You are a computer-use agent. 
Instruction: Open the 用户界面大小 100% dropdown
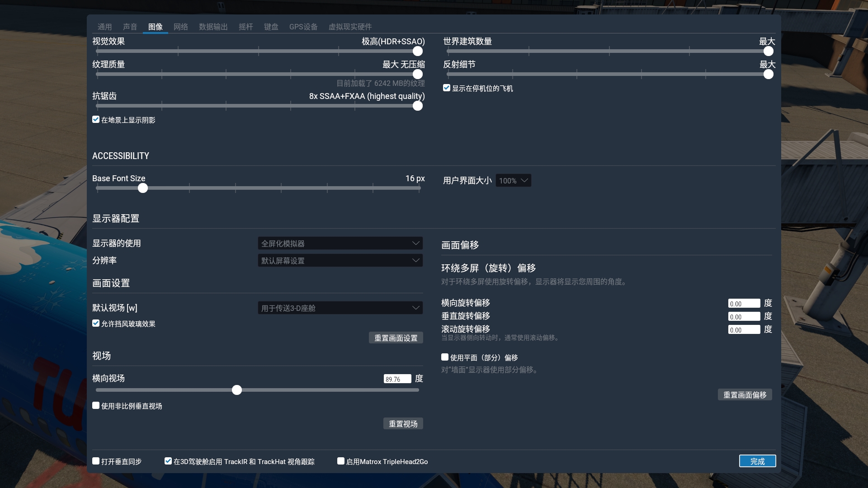pos(514,181)
